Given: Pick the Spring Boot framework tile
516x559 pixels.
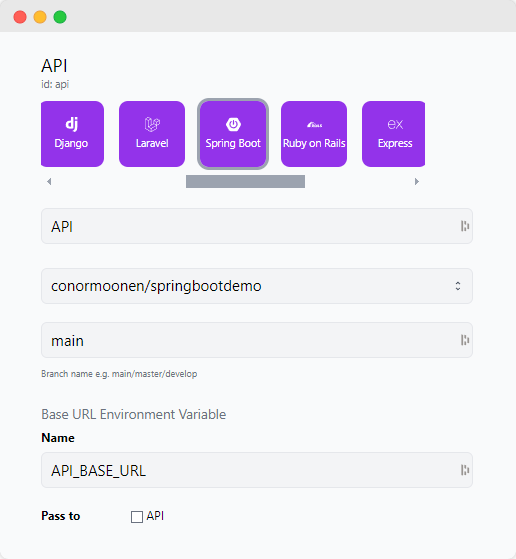Looking at the screenshot, I should (233, 134).
